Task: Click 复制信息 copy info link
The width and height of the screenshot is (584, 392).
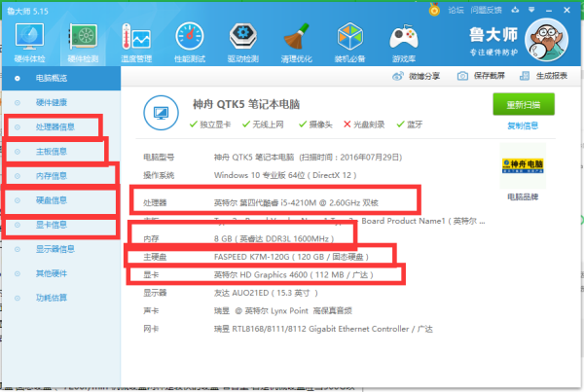Action: point(523,125)
